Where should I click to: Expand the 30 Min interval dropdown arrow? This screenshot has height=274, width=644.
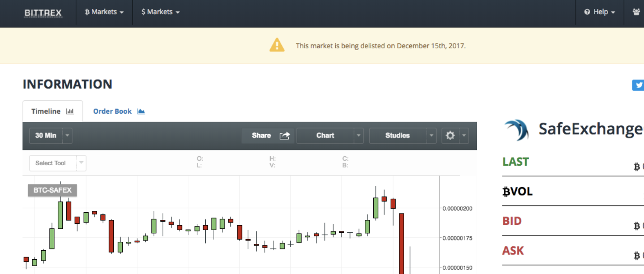click(67, 136)
